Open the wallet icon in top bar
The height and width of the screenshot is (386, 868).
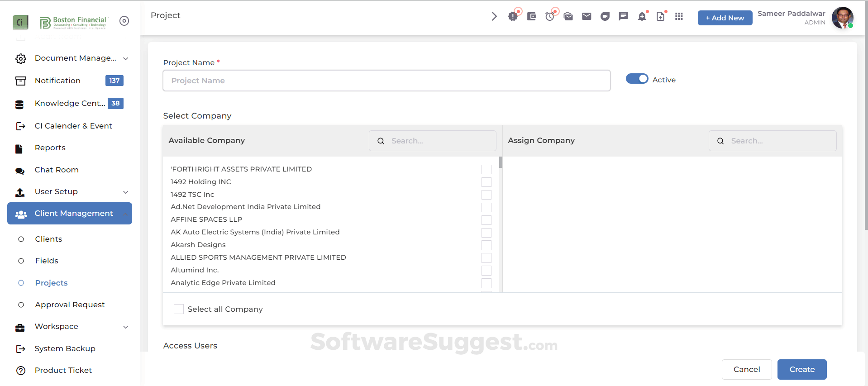(x=531, y=16)
